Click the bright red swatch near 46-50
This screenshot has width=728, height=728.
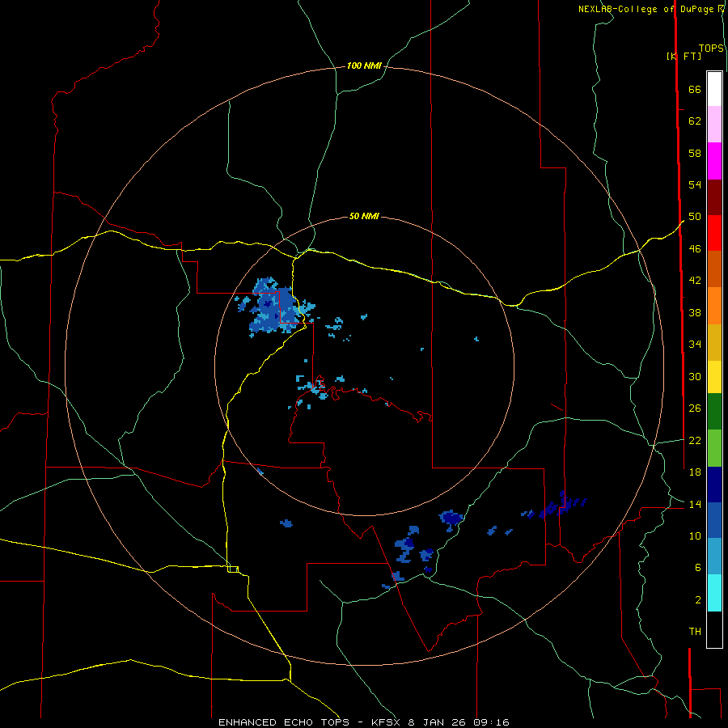714,233
